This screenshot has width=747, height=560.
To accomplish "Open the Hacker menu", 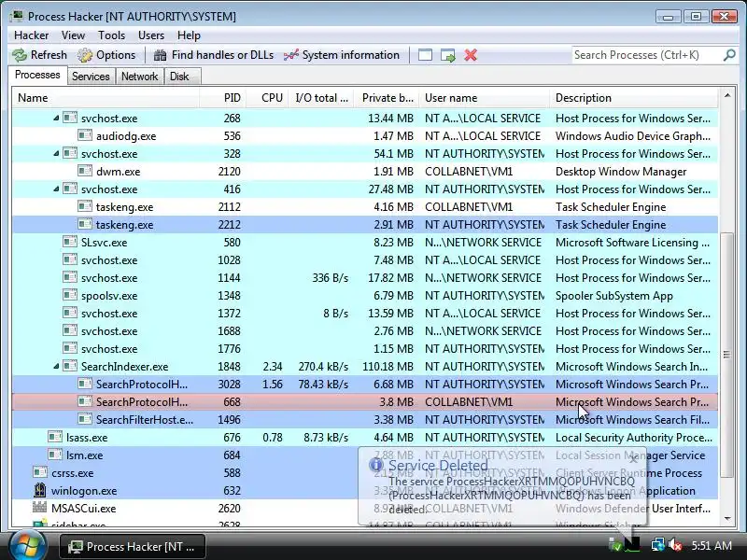I will [32, 35].
